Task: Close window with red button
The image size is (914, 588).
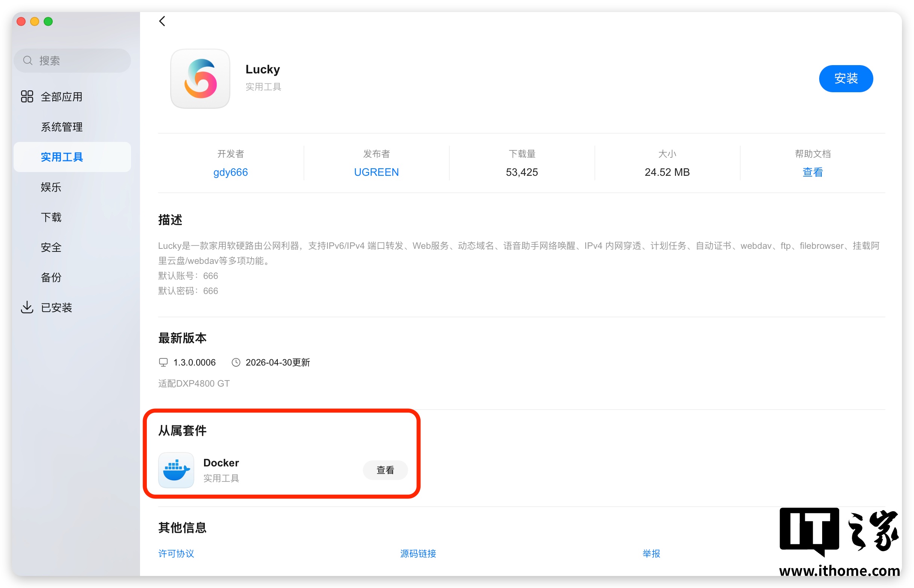Action: (21, 21)
